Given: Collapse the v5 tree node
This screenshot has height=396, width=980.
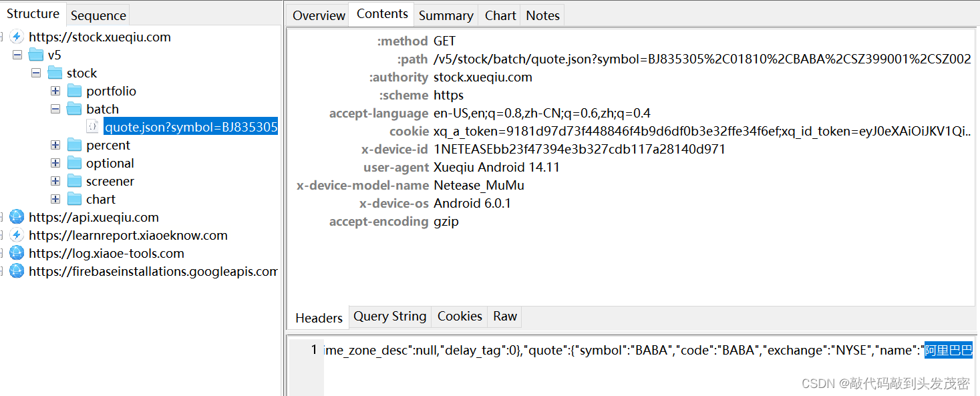Looking at the screenshot, I should coord(17,55).
